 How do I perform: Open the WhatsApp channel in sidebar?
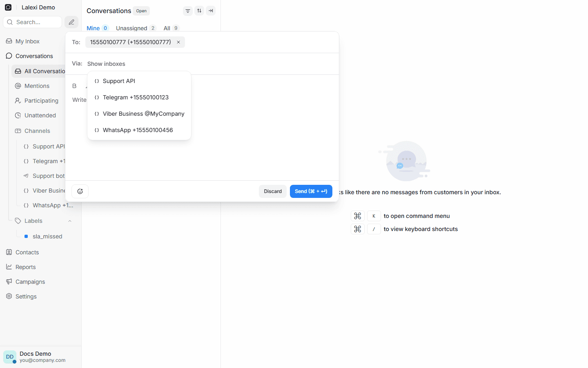click(49, 205)
